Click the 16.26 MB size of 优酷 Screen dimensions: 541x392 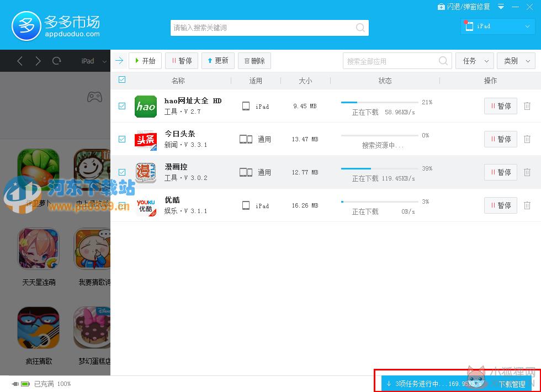pos(305,205)
